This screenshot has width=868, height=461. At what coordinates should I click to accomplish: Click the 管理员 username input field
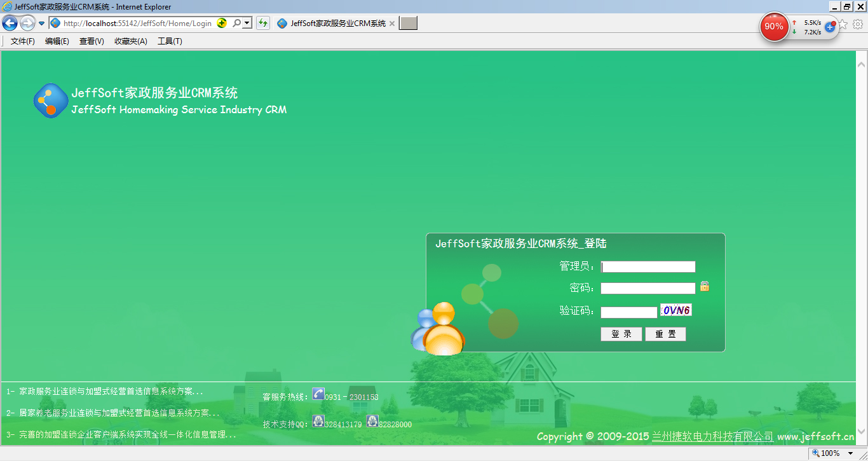pos(648,267)
